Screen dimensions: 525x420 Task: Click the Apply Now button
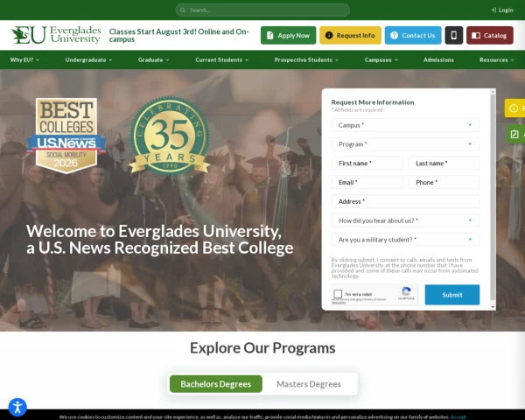(288, 35)
